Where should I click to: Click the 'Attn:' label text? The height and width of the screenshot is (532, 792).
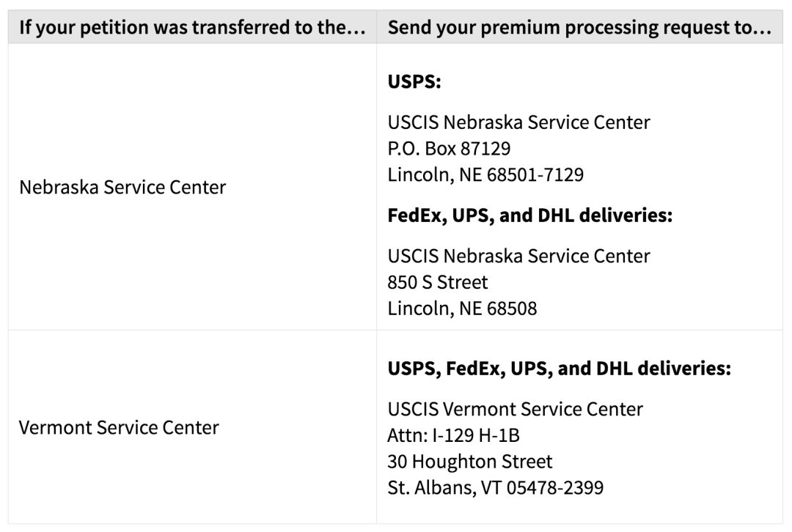pos(403,435)
